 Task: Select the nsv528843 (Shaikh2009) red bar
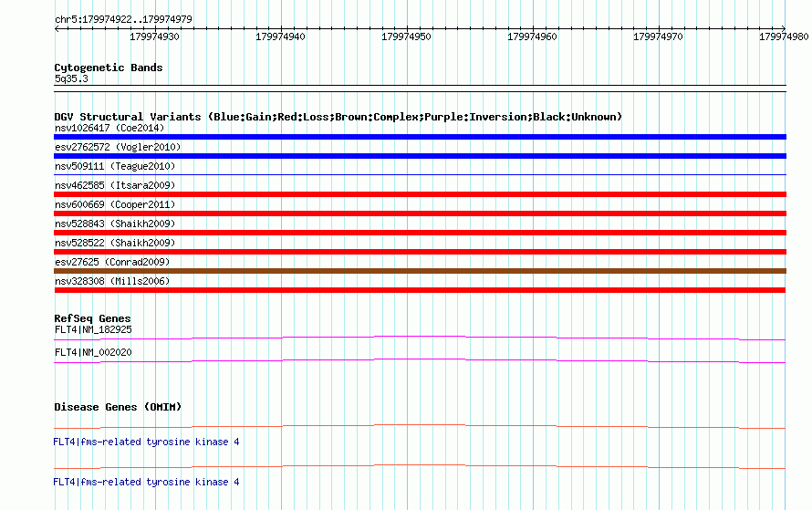click(420, 233)
